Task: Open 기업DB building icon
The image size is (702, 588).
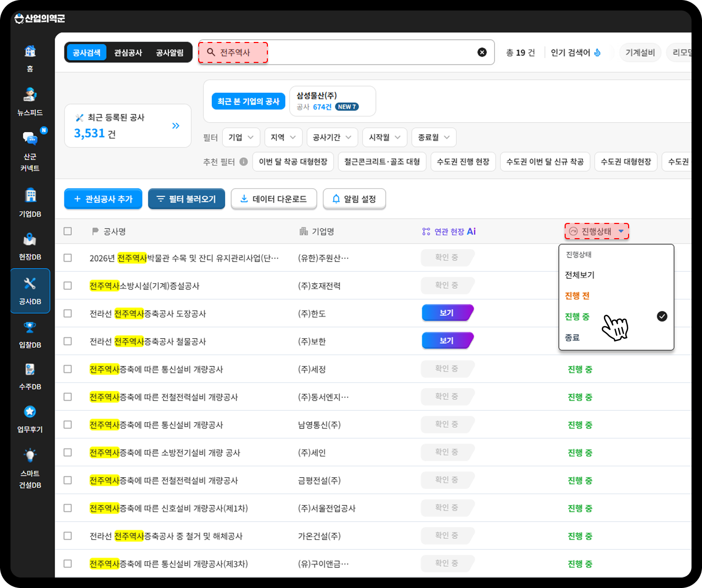Action: point(30,195)
